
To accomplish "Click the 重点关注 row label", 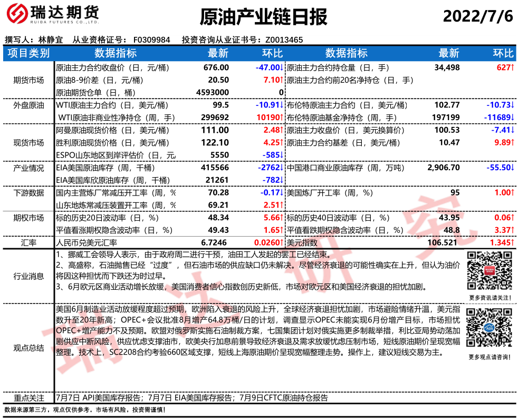I will tap(28, 398).
